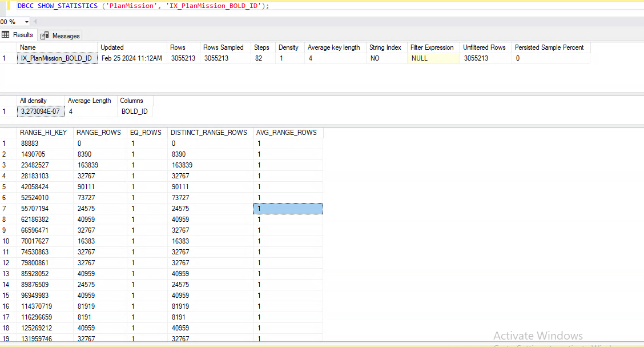Click the BOLD_ID columns cell
Screen dimensions: 644x347
coord(135,111)
